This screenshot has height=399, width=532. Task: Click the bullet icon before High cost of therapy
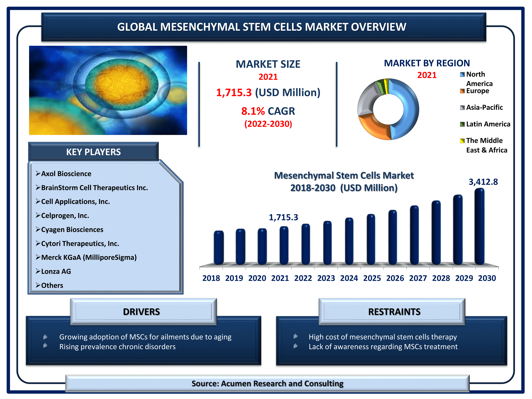click(296, 336)
